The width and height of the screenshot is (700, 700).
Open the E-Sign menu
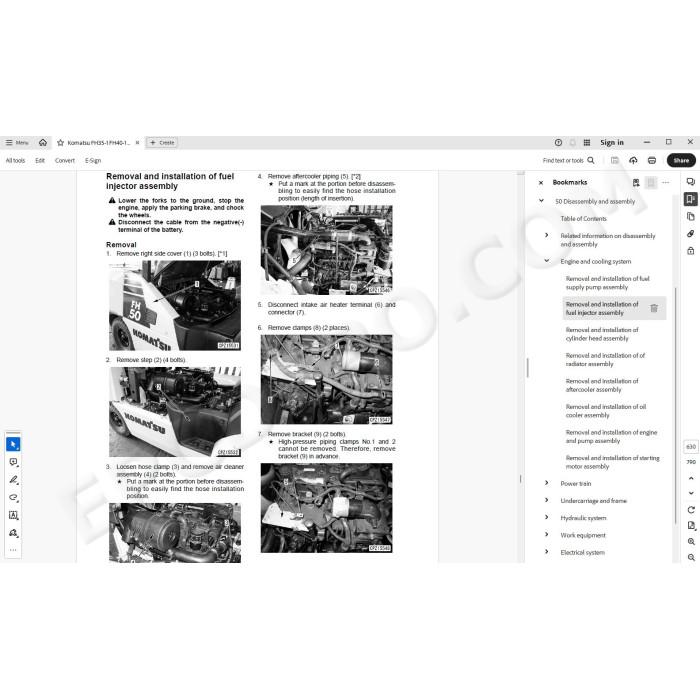pos(93,160)
